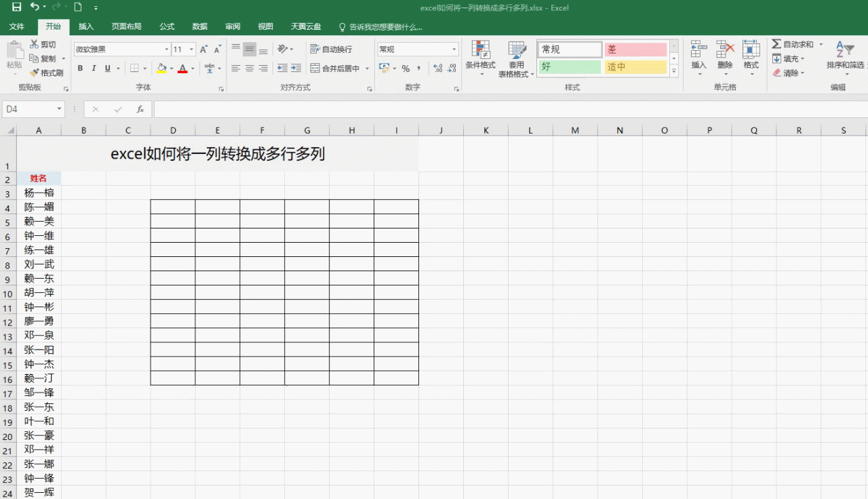Screen dimensions: 868x499
Task: Switch to the Formulas (公式) tab
Action: [167, 26]
